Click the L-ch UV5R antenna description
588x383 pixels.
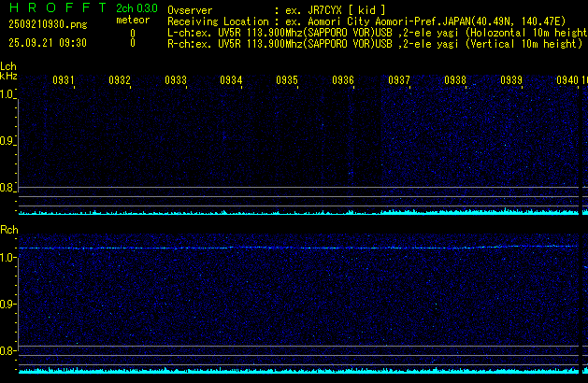tap(374, 32)
